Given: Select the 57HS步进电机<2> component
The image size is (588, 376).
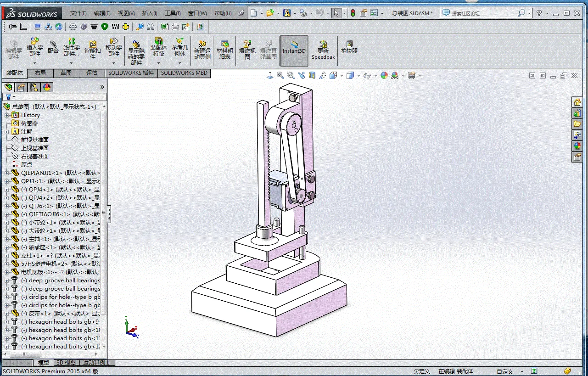Looking at the screenshot, I should pos(61,264).
